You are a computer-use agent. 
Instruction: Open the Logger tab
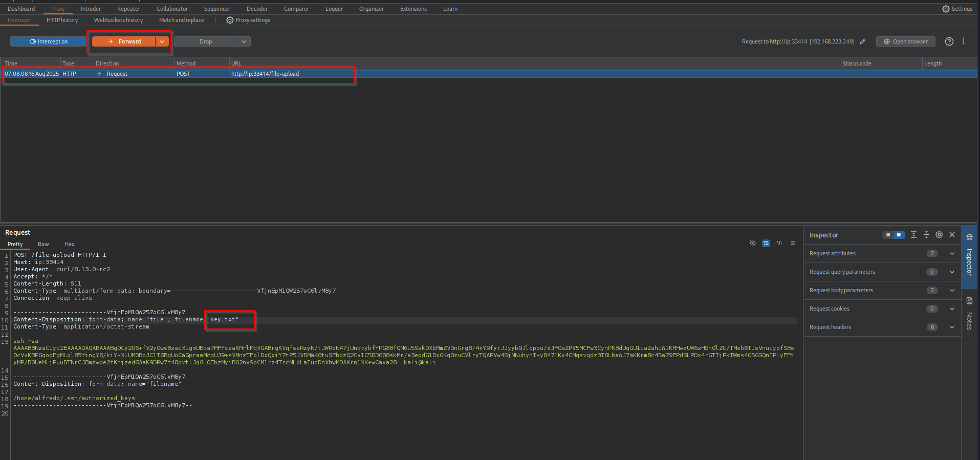pos(334,9)
